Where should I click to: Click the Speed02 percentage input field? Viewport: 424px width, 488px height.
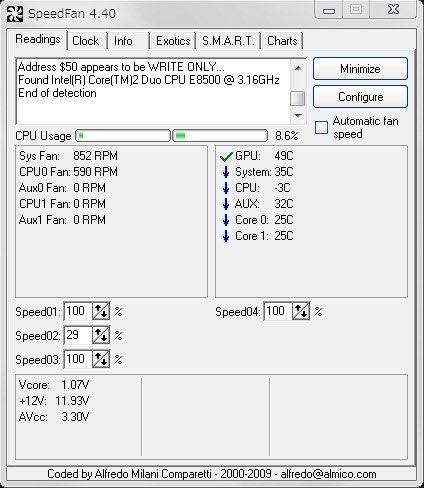(x=78, y=335)
